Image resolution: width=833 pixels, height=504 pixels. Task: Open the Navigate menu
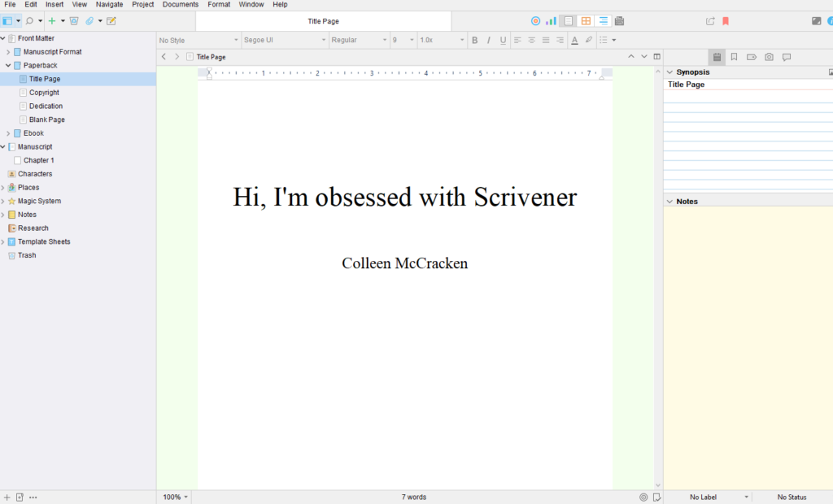point(109,4)
